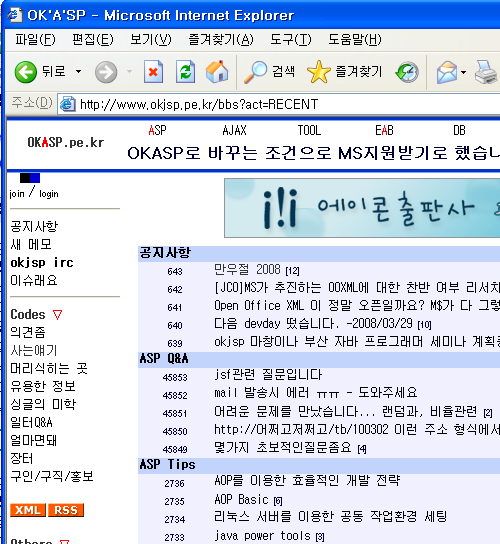Open the History clock icon
Viewport: 500px width, 544px height.
pos(407,72)
